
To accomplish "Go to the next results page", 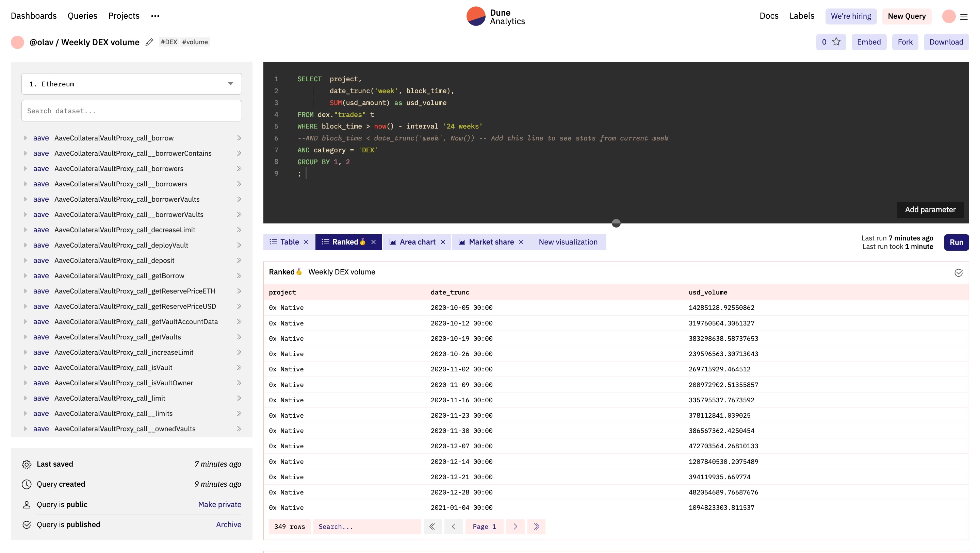I will coord(516,526).
